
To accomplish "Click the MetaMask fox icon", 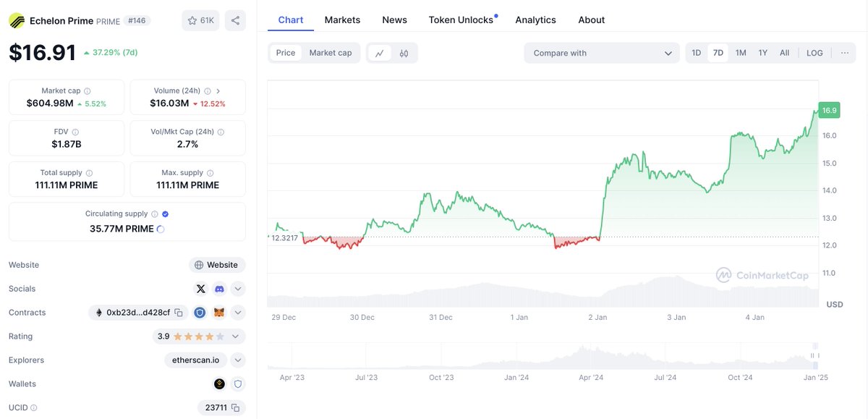I will pos(218,313).
